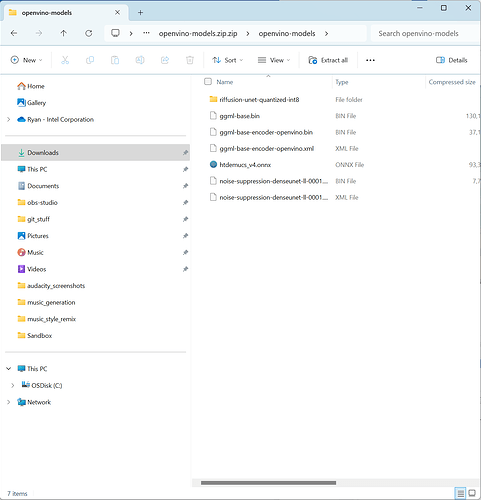Click the Cut scissors icon in toolbar
The image size is (481, 500).
(x=65, y=60)
